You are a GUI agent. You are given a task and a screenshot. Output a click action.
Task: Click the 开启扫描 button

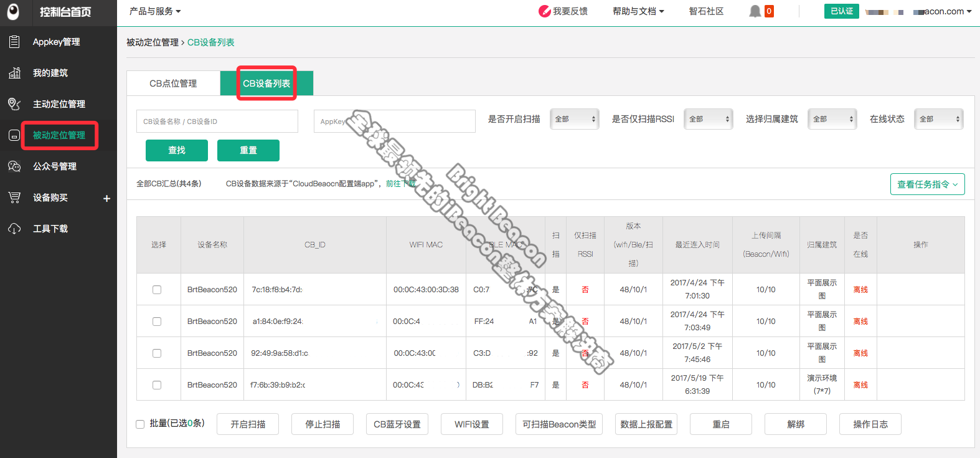coord(248,424)
